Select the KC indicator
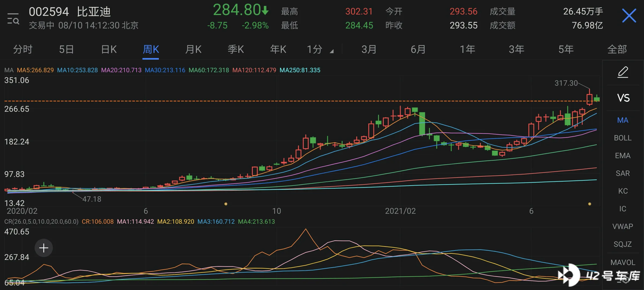Image resolution: width=644 pixels, height=290 pixels. pos(623,191)
